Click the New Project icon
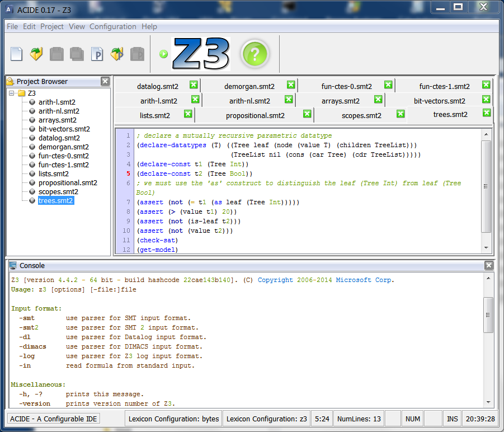This screenshot has height=432, width=504. click(x=97, y=54)
